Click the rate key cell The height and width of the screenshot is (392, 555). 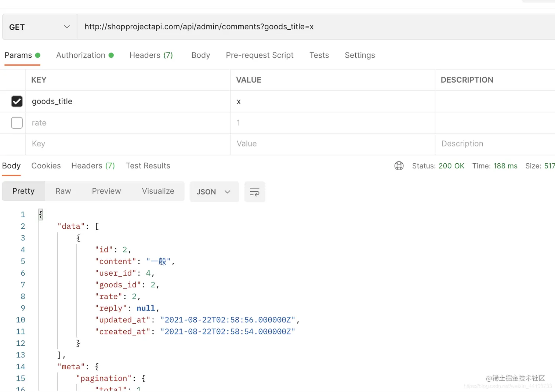click(x=128, y=123)
